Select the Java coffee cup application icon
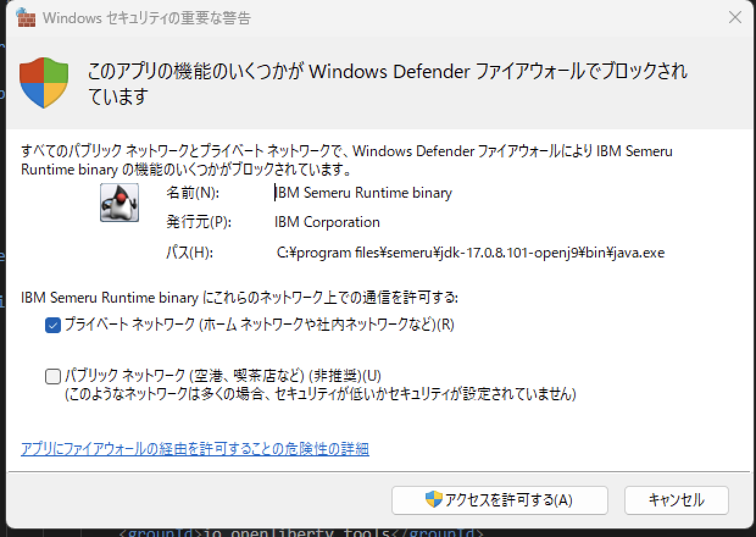The image size is (756, 537). click(119, 202)
